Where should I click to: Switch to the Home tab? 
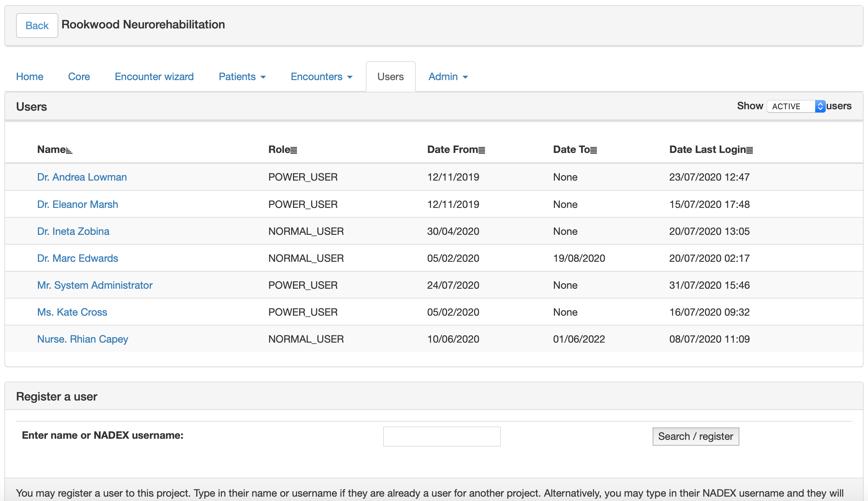pyautogui.click(x=30, y=77)
